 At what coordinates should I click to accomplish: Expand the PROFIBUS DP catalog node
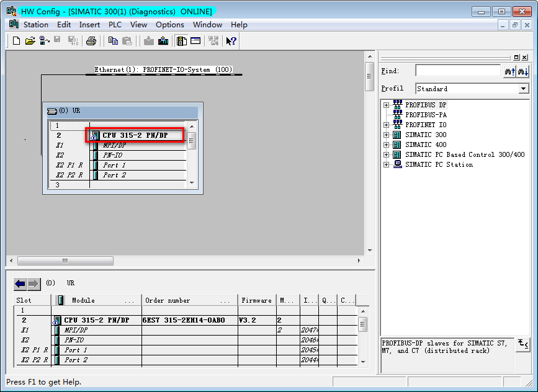tap(387, 105)
